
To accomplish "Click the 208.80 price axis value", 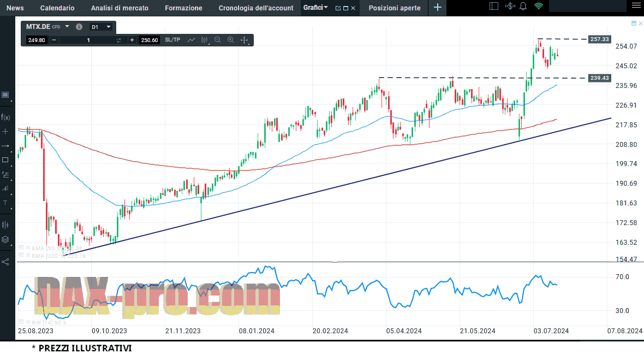I will coord(627,145).
